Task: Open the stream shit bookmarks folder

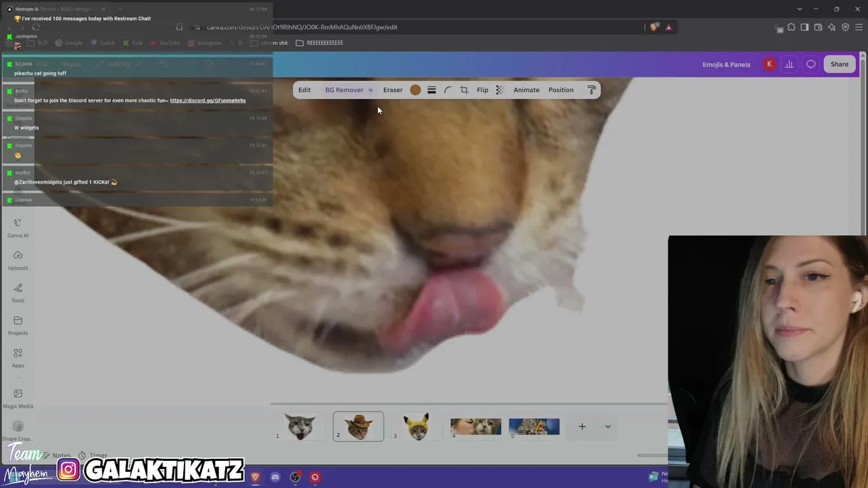Action: (269, 43)
